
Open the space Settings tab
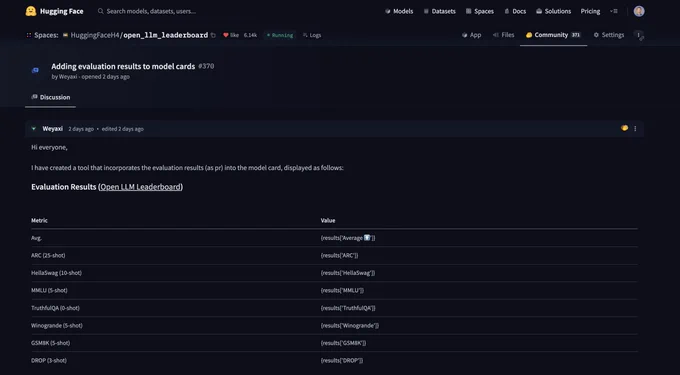pyautogui.click(x=608, y=35)
